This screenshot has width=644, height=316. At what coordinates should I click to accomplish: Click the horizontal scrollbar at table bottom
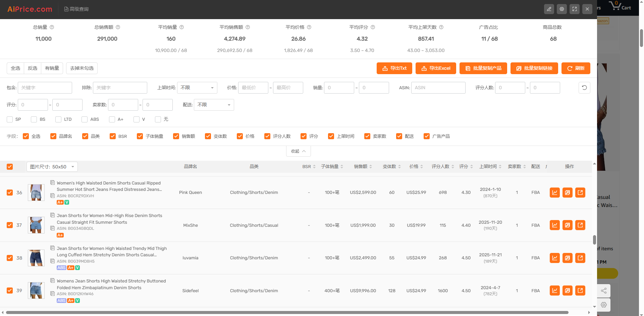pos(287,312)
